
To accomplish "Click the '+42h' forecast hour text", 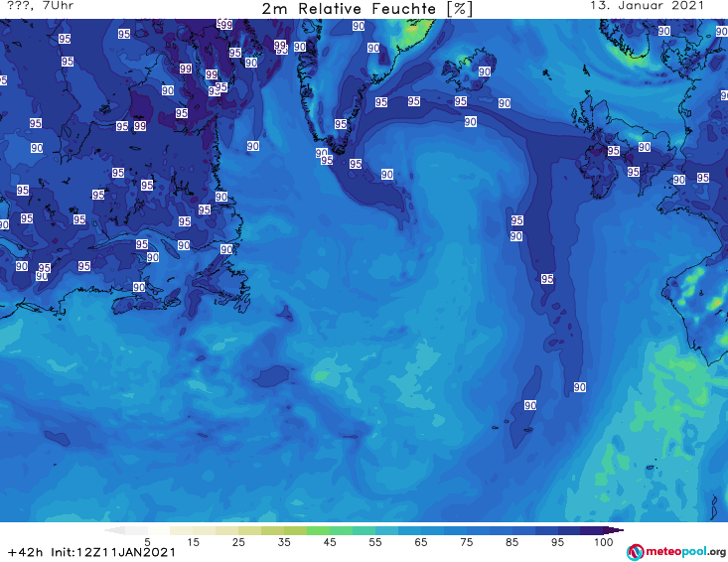I will pos(26,552).
